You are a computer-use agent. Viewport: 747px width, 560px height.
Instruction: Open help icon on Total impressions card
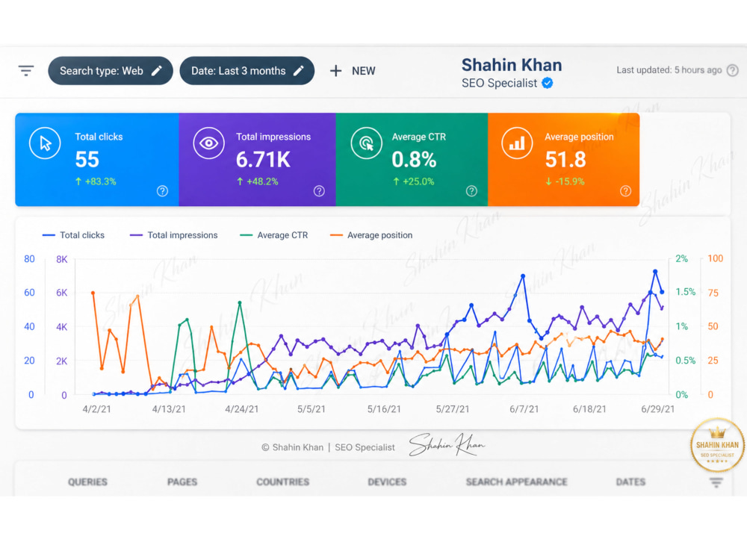[319, 191]
